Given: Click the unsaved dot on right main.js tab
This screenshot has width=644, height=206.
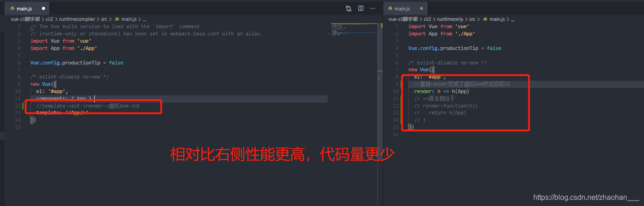Looking at the screenshot, I should (x=421, y=9).
